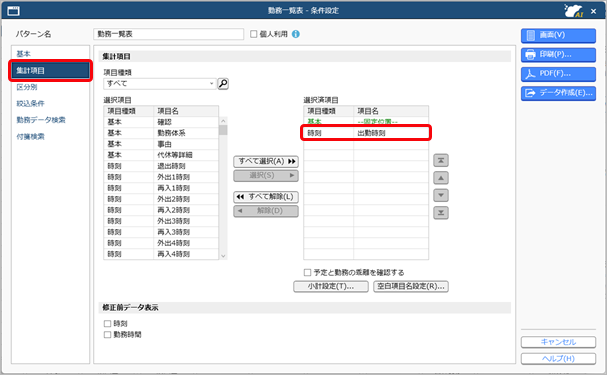Select the 再入3時刻 row
The width and height of the screenshot is (607, 375).
point(161,232)
